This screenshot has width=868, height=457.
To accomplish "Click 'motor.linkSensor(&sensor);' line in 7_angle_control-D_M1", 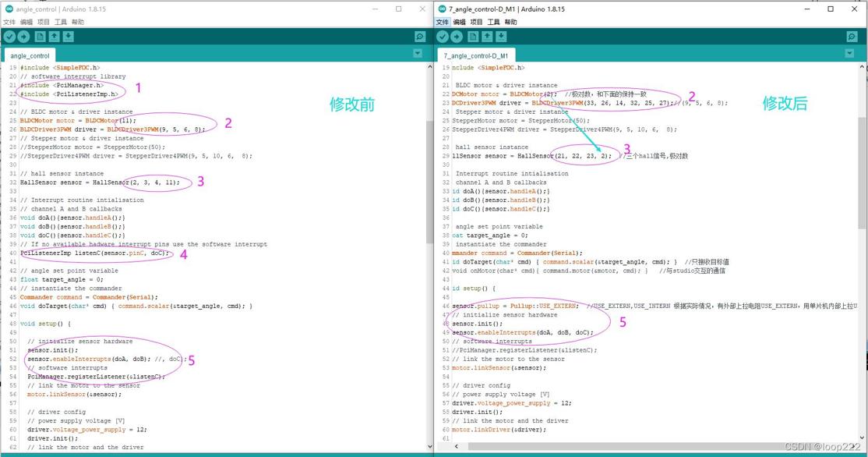I will coord(499,368).
